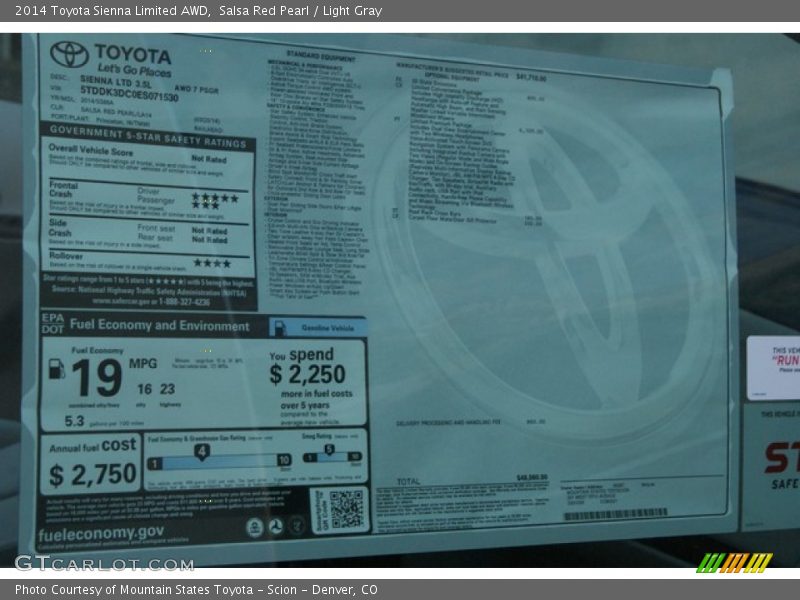Viewport: 800px width, 600px height.
Task: Click the 'Rollover' label
Action: [x=66, y=256]
